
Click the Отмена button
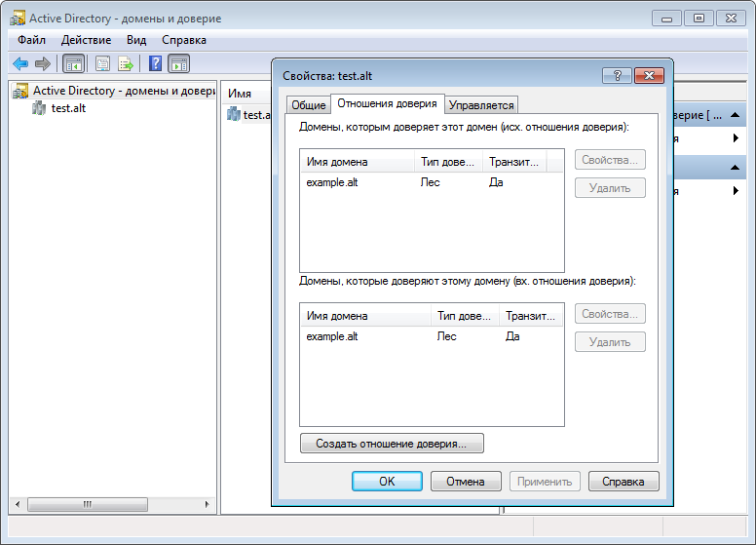coord(466,482)
